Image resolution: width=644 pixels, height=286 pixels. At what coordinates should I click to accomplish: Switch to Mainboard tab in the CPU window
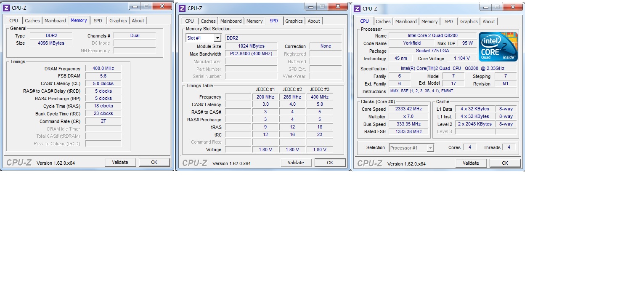point(406,21)
